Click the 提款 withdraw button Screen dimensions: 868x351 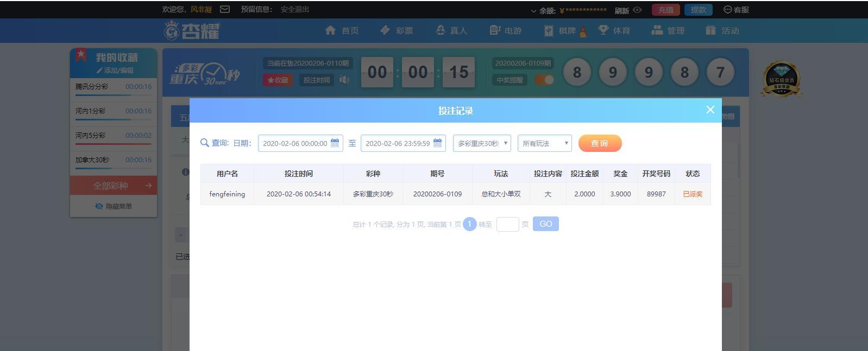698,10
